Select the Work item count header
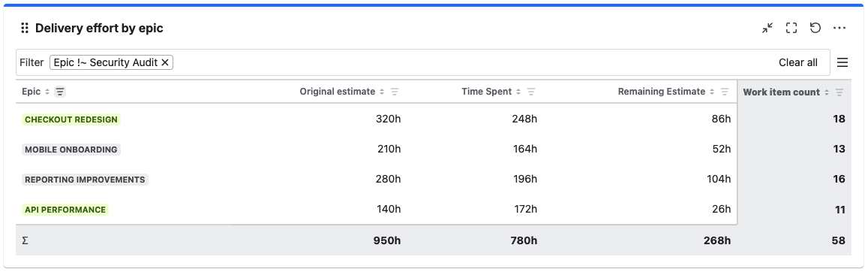 [x=781, y=92]
